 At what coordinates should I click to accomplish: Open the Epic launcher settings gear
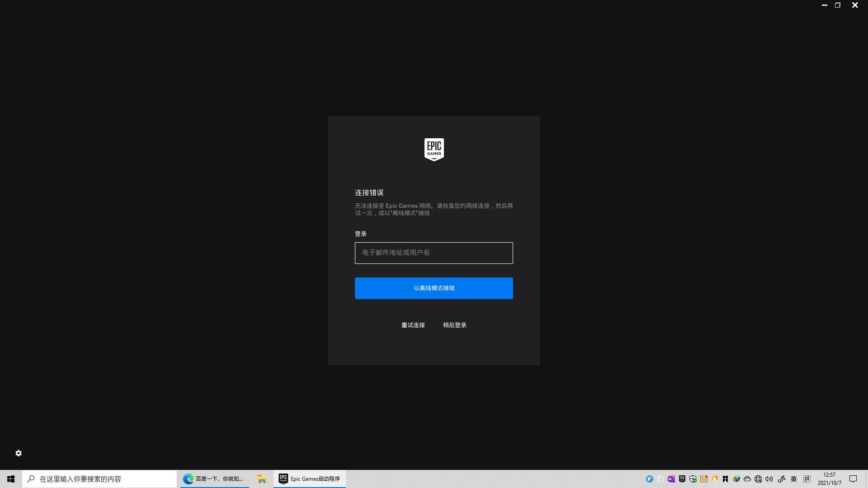click(19, 453)
